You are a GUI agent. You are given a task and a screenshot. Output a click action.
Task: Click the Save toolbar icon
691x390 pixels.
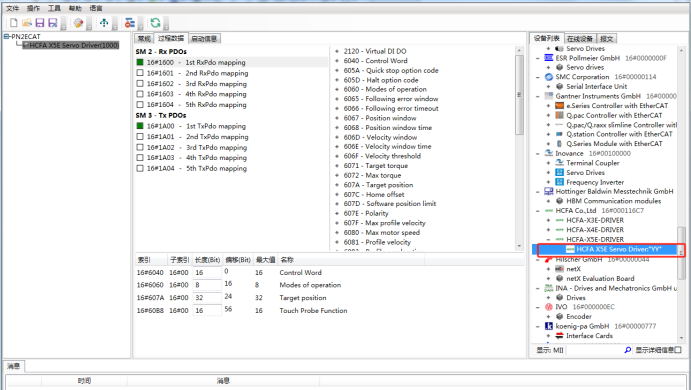click(40, 22)
